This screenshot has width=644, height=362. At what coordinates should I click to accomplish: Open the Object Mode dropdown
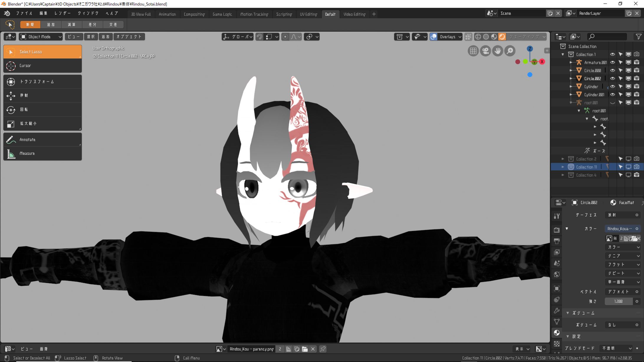[x=41, y=37]
